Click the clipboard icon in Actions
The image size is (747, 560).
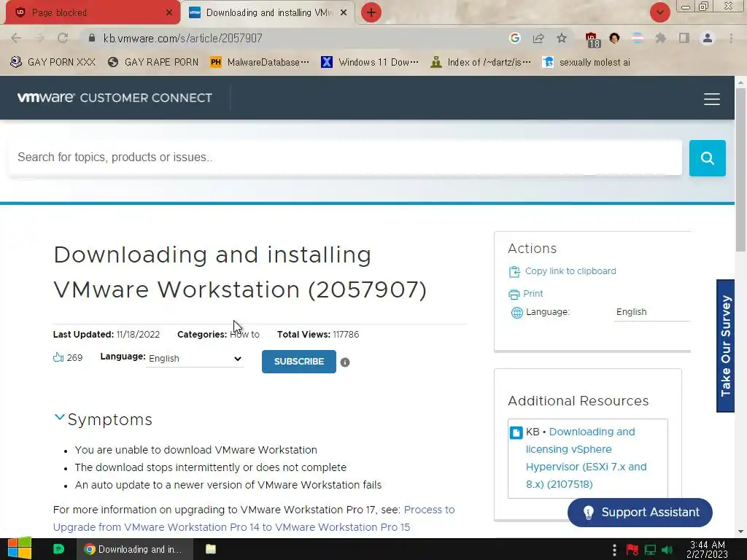(x=514, y=271)
